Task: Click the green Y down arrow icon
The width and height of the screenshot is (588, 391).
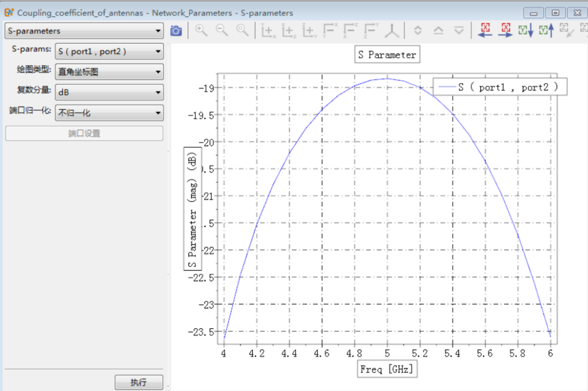Action: coord(526,30)
